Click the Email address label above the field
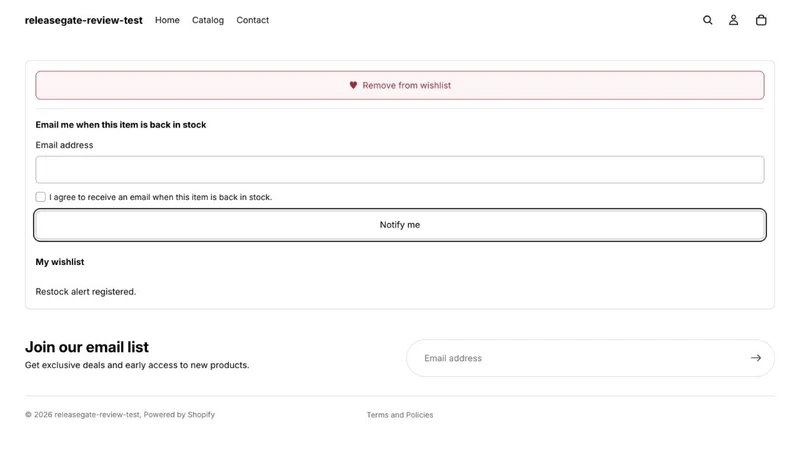Screen dimensions: 800x450 click(x=64, y=145)
